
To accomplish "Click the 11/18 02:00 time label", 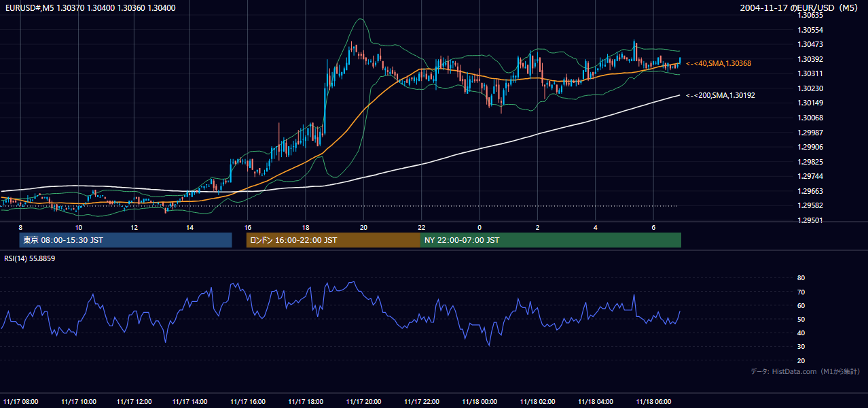I will pos(537,401).
